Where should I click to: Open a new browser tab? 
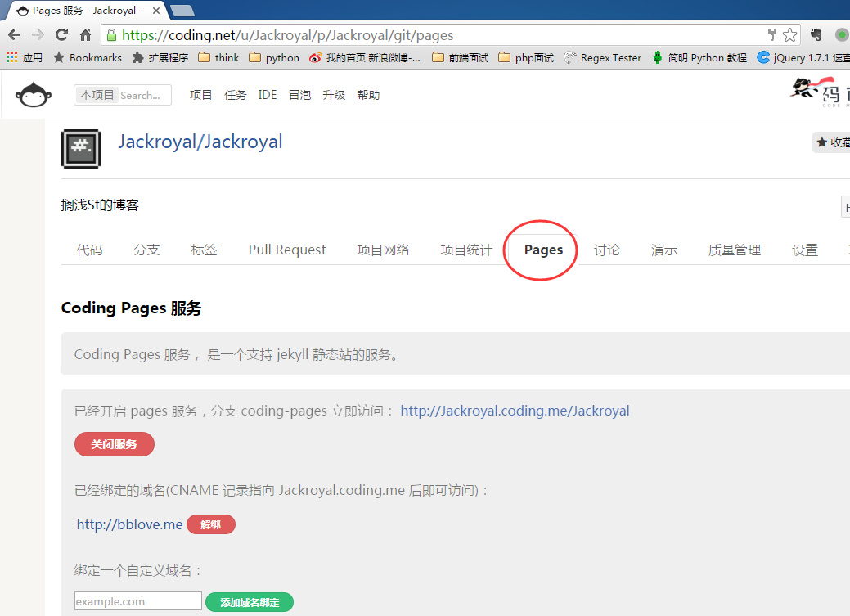[182, 11]
